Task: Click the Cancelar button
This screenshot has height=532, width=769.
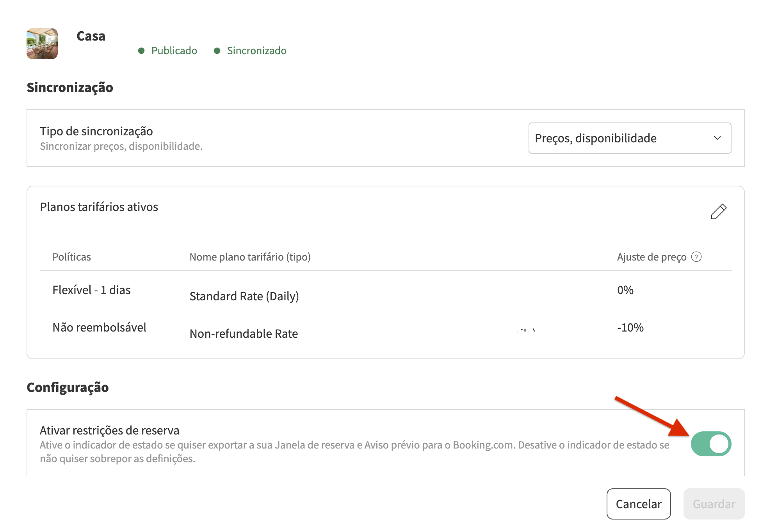Action: pyautogui.click(x=638, y=504)
